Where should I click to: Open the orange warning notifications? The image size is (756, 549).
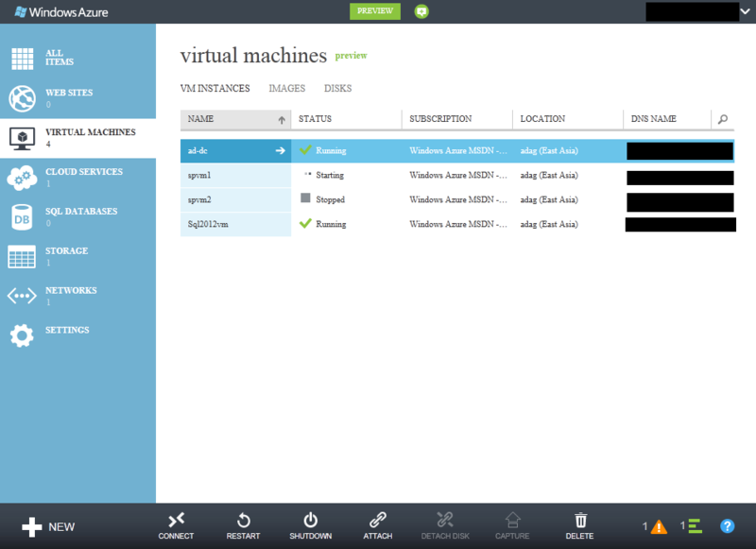tap(659, 527)
